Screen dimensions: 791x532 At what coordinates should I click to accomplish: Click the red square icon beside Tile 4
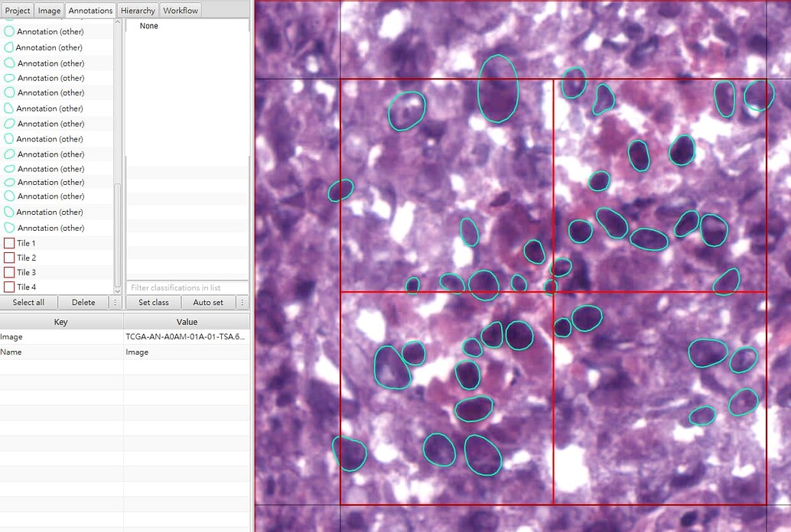pos(8,287)
